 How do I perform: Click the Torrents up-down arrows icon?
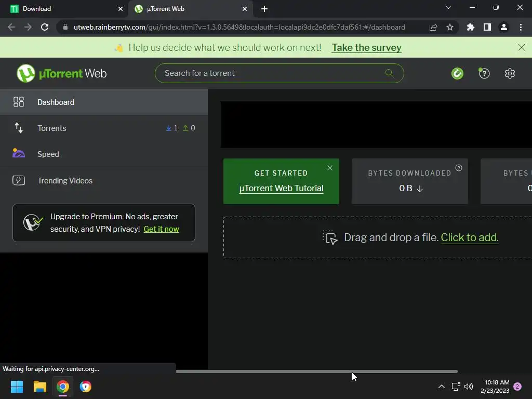tap(19, 128)
